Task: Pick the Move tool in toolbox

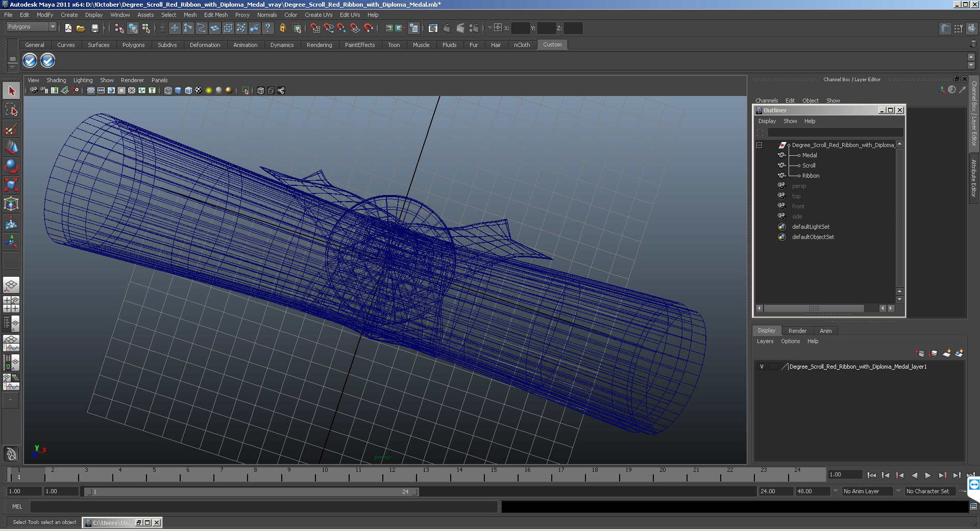Action: (x=11, y=147)
